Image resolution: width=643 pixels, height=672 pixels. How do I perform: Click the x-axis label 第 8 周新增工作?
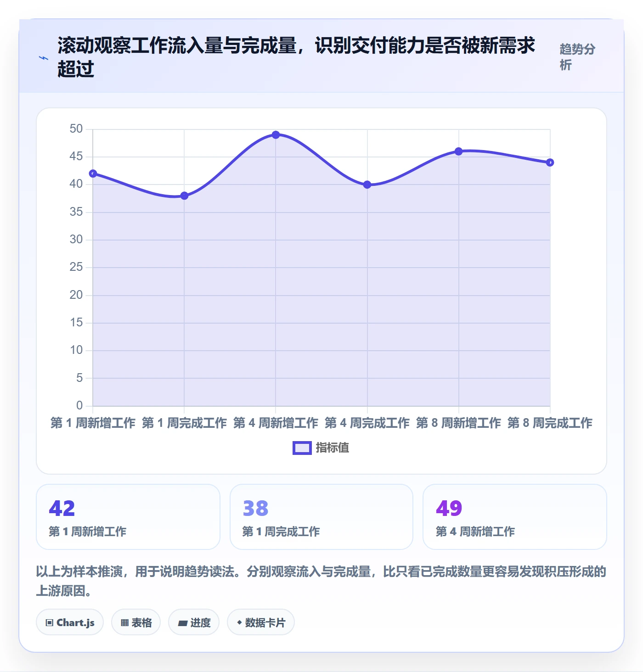coord(458,423)
